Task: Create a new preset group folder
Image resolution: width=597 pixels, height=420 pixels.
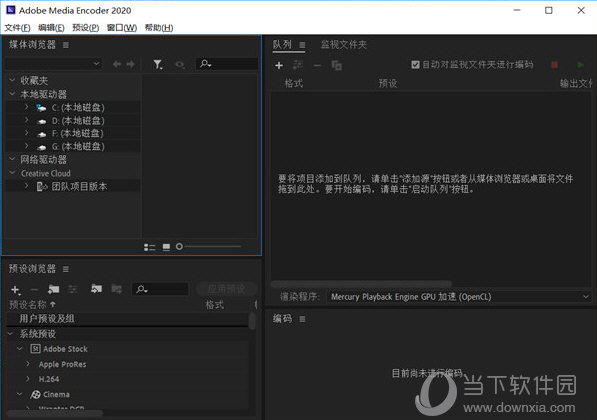Action: point(54,289)
